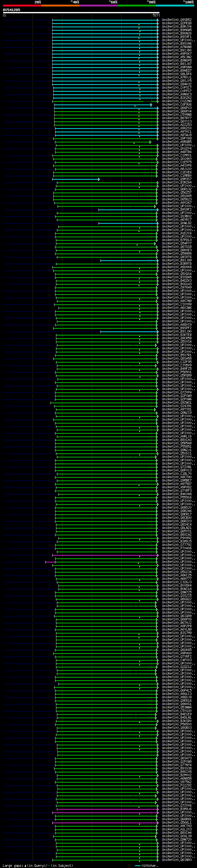Open hit UniRef100_Q566L1

(177, 822)
